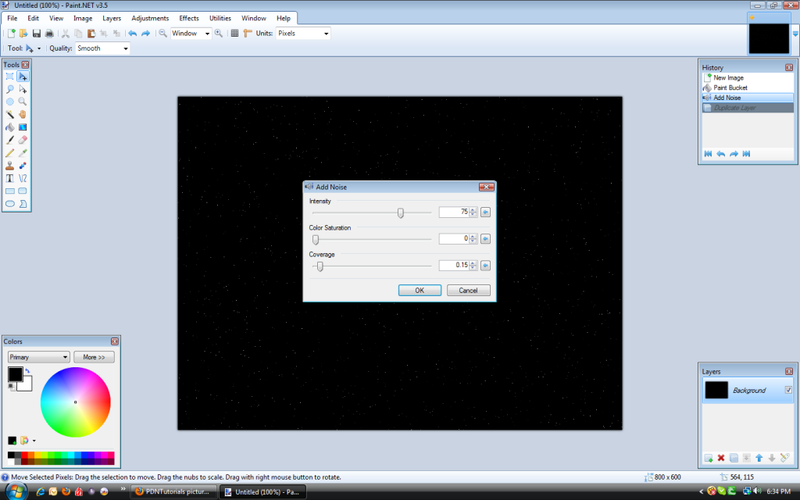Select the Paint Bucket tool in Tools

coord(10,127)
